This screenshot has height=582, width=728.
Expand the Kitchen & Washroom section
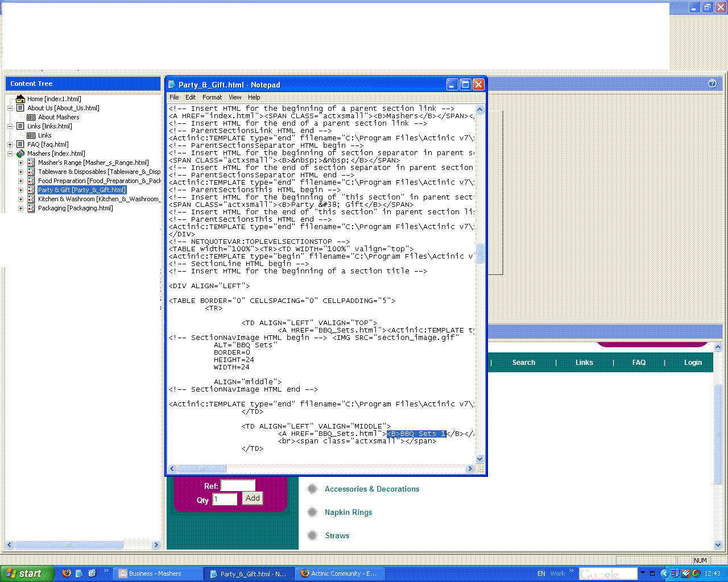click(20, 199)
